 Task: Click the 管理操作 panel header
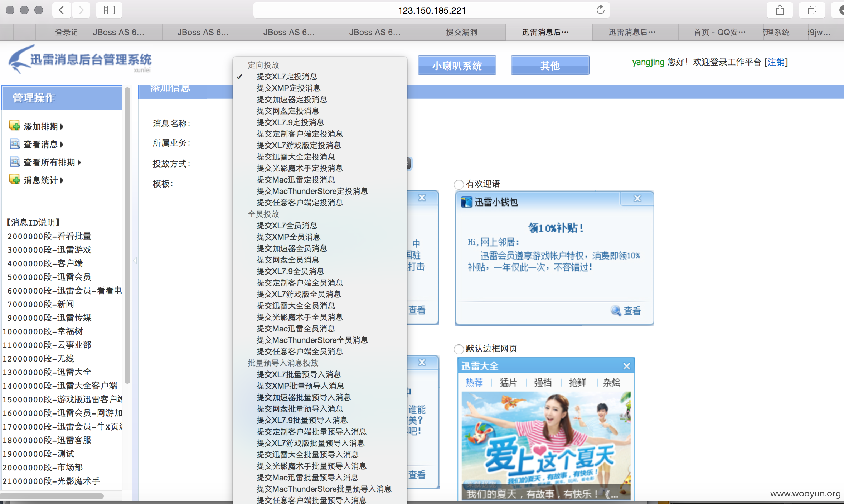pyautogui.click(x=62, y=98)
